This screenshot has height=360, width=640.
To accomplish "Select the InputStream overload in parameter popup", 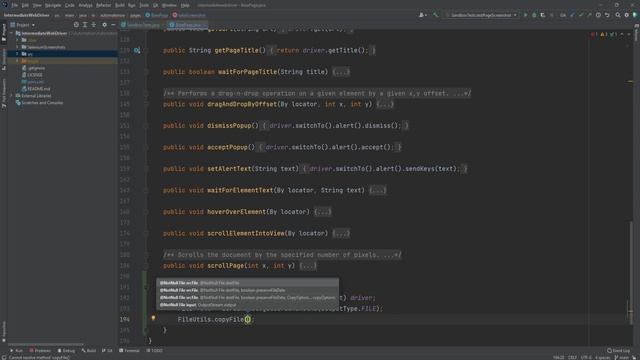I will click(x=247, y=305).
